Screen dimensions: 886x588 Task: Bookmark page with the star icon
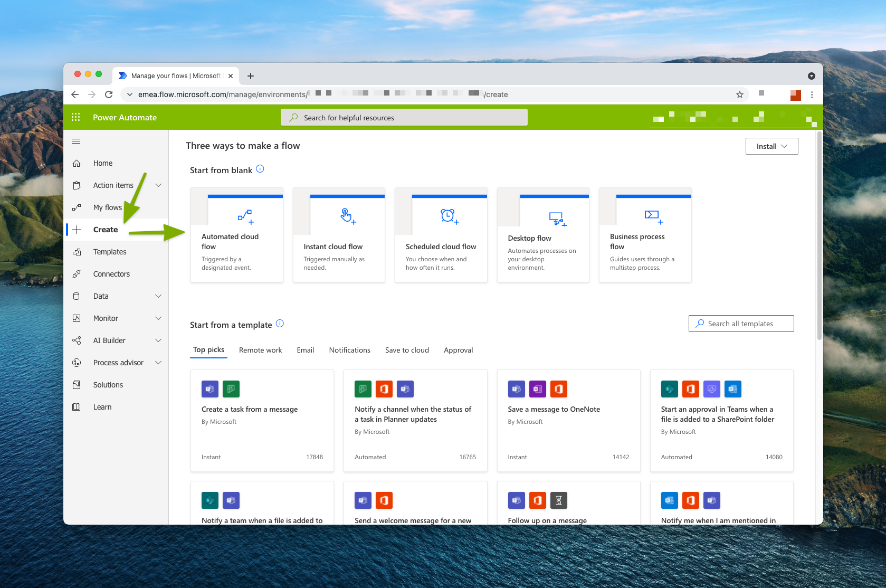coord(740,94)
